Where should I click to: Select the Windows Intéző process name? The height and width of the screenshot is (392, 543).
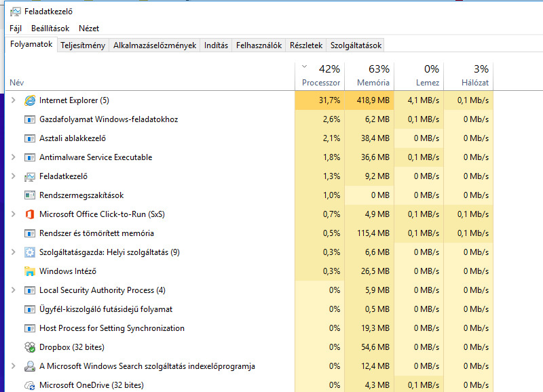68,271
